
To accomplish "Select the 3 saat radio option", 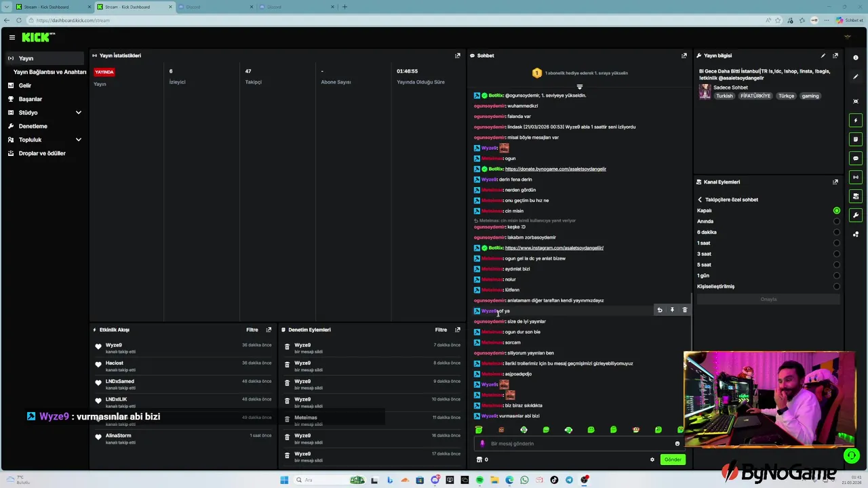I will [x=836, y=254].
